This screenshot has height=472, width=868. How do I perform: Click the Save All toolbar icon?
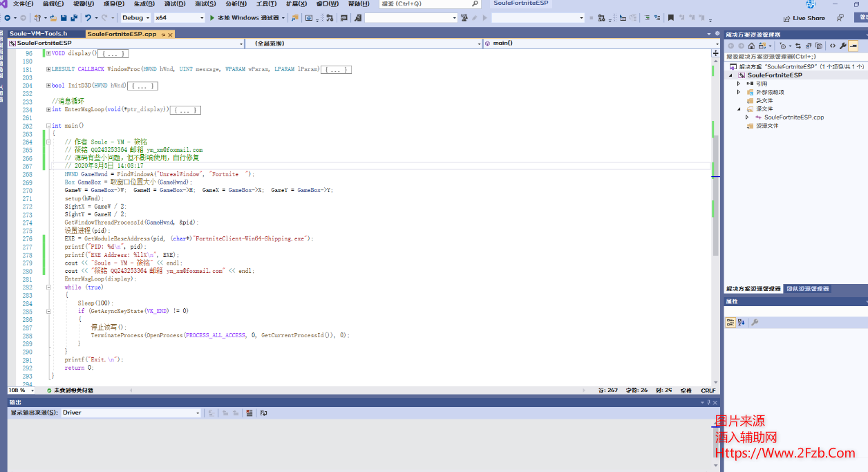click(x=73, y=17)
